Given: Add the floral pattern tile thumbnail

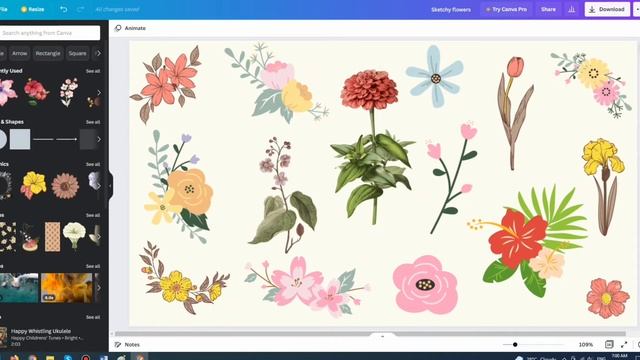Looking at the screenshot, I should (8, 237).
